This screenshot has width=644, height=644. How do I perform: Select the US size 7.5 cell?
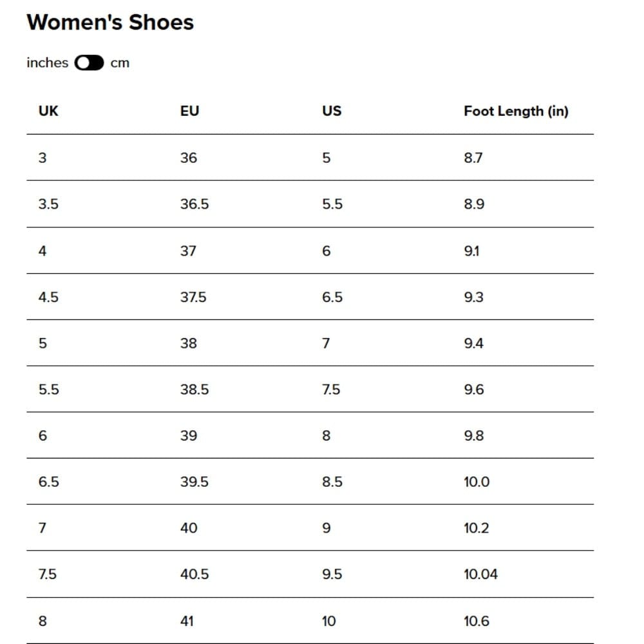[x=331, y=390]
